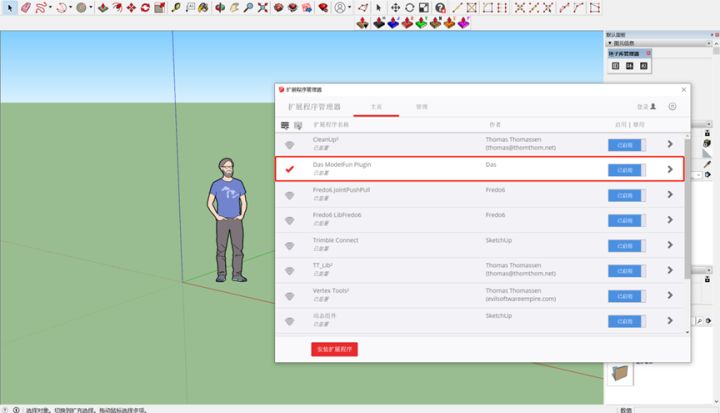
Task: Toggle the Fredo6 LibFredo6 enabled switch
Action: pyautogui.click(x=627, y=221)
